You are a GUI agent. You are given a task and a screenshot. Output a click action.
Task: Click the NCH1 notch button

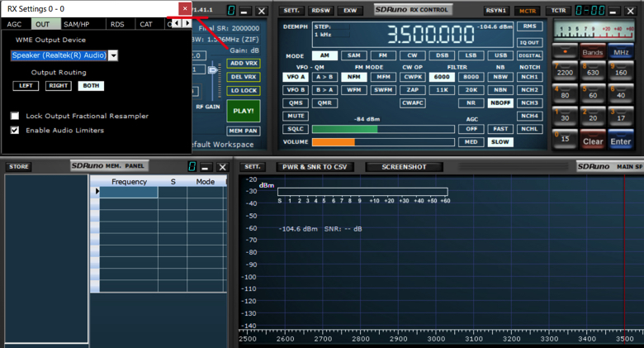(x=530, y=77)
